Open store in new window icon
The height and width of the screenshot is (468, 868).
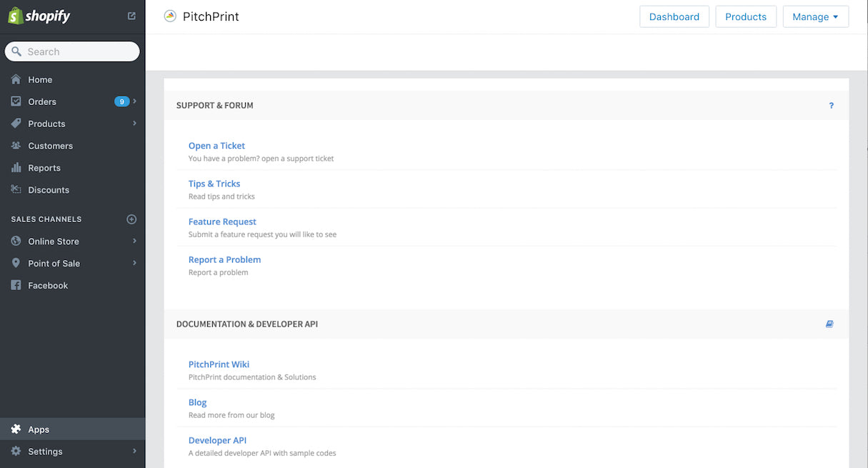(x=131, y=16)
